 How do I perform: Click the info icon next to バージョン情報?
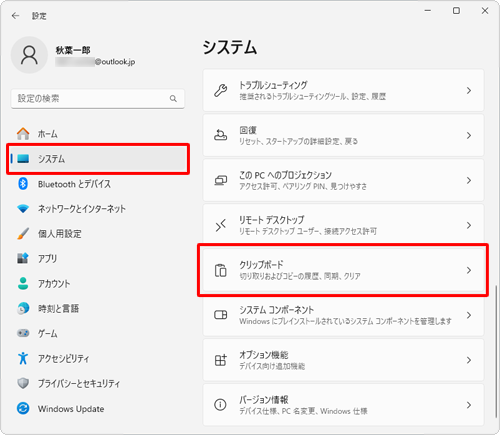click(220, 405)
